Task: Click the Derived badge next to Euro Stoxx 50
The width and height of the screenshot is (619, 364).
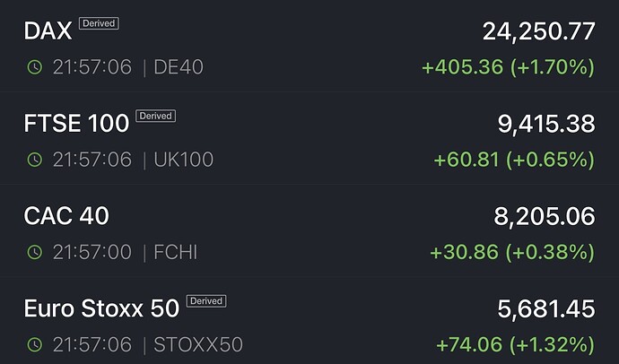Action: [205, 300]
